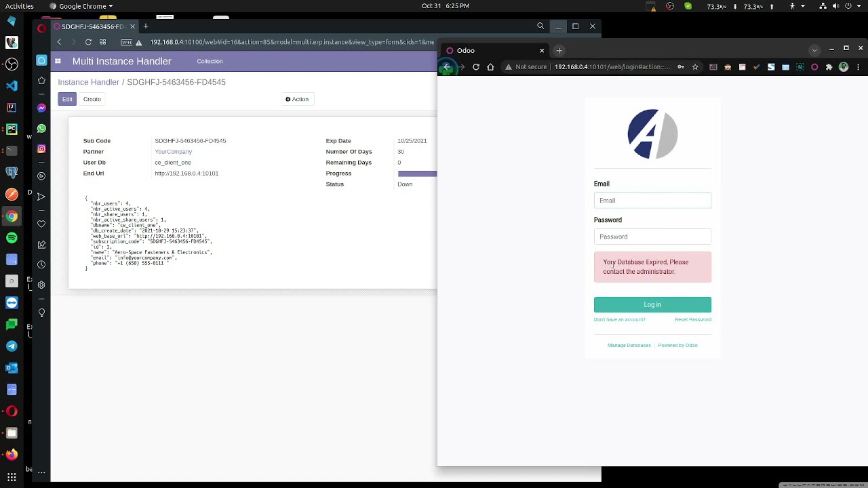Bookmark the Chrome page with star
This screenshot has height=488, width=868.
click(x=695, y=67)
